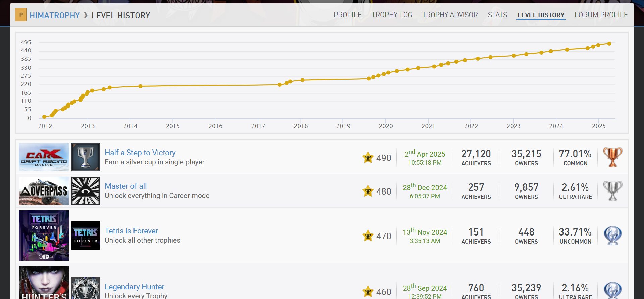Open the Overpass game thumbnail
This screenshot has height=299, width=644.
coord(44,191)
